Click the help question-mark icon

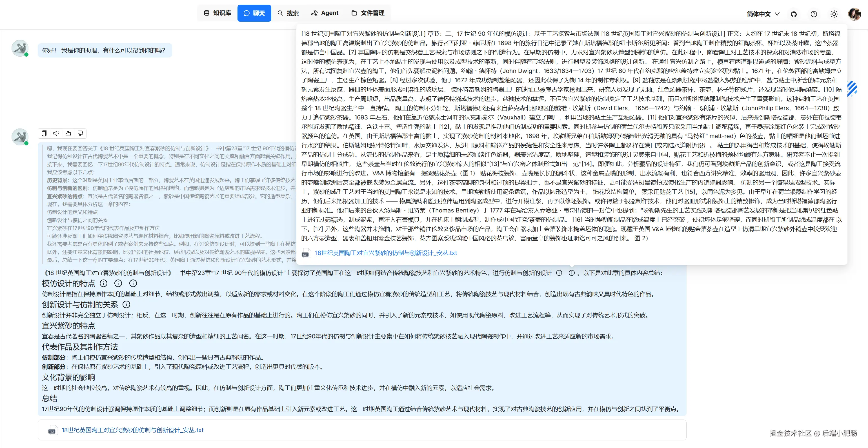(814, 14)
